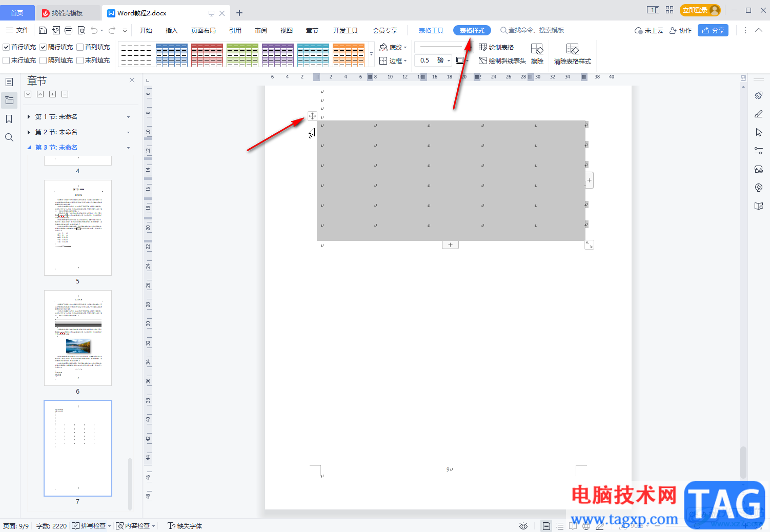Open the quick access toolbar customize dropdown
This screenshot has width=770, height=532.
pos(125,30)
